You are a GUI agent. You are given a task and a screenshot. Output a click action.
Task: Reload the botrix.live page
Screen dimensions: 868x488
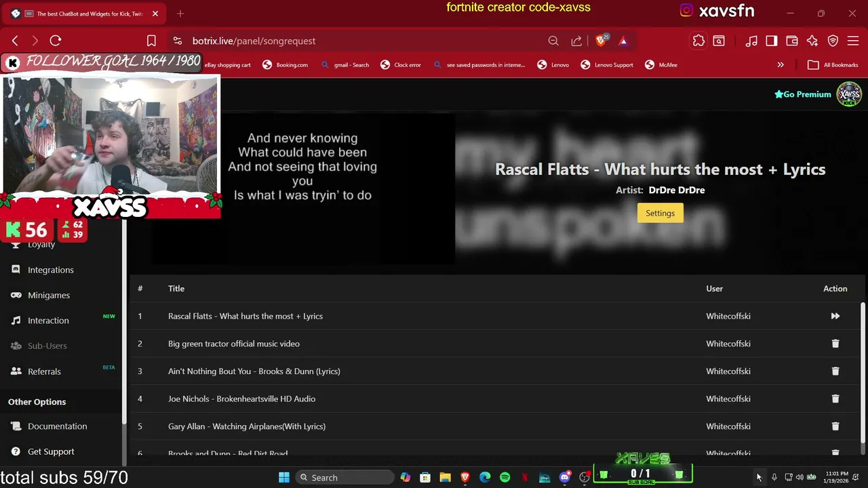tap(56, 41)
